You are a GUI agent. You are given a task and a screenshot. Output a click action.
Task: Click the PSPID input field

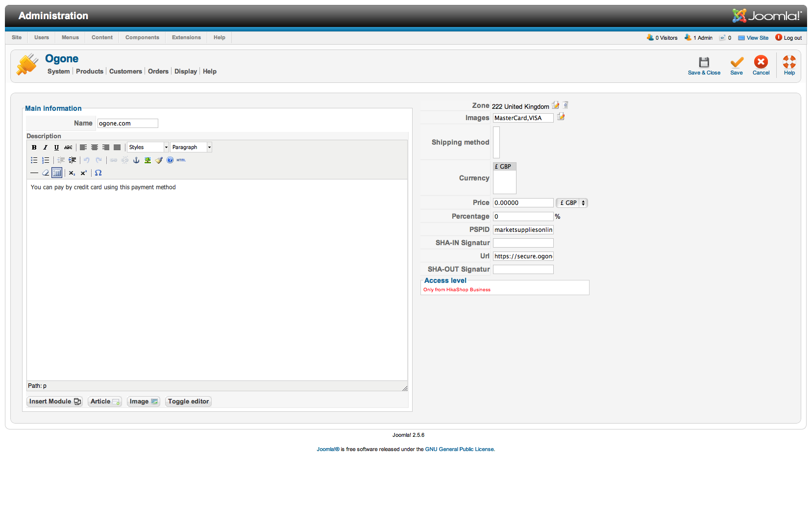click(x=523, y=230)
